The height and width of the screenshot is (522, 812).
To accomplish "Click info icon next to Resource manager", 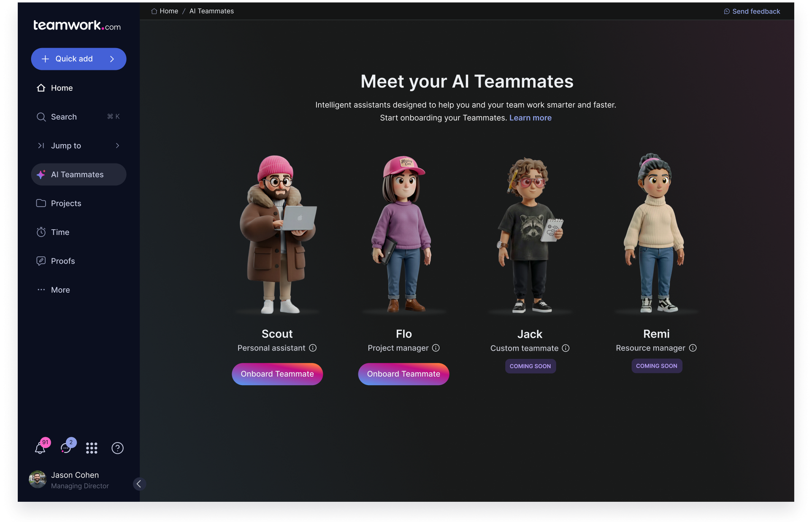I will [x=693, y=348].
